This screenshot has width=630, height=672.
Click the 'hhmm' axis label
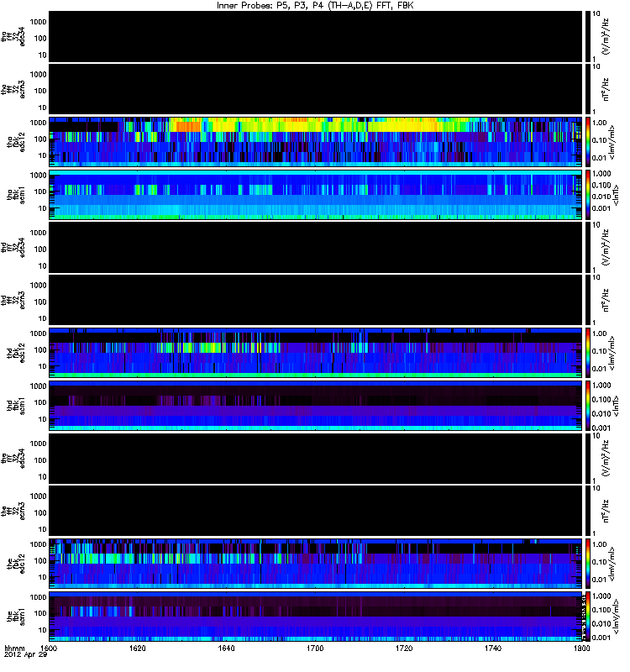[x=14, y=648]
